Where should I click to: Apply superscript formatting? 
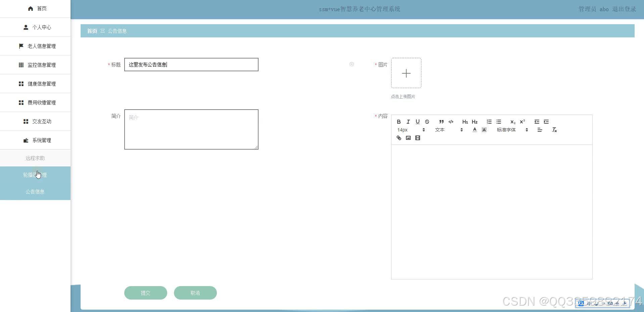522,122
